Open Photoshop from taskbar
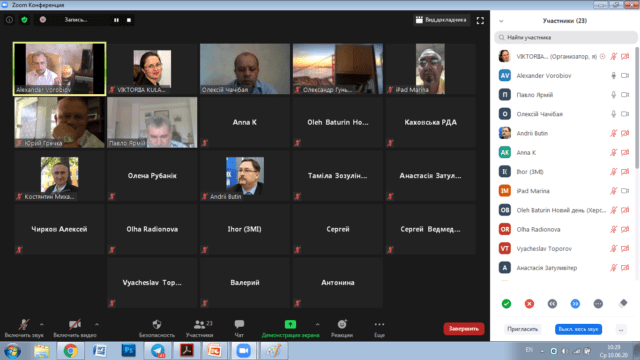Viewport: 640px width, 360px height. [x=129, y=351]
